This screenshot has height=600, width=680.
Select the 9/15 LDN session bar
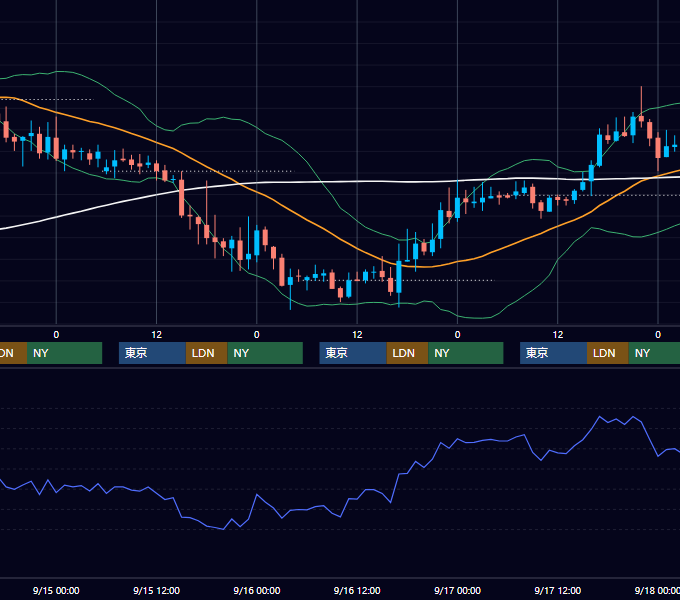point(206,353)
